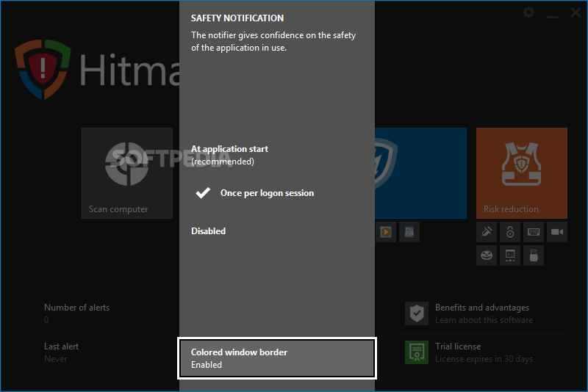The image size is (588, 392).
Task: Open the Scan computer tile
Action: [x=126, y=173]
